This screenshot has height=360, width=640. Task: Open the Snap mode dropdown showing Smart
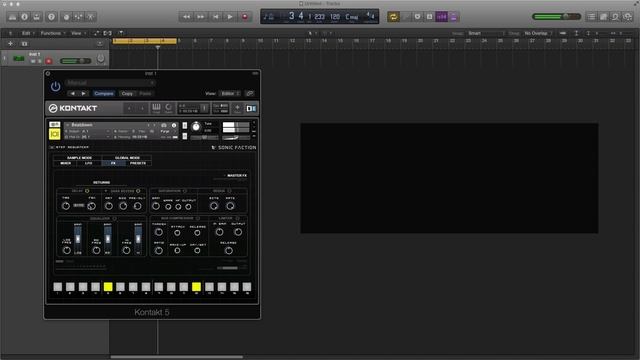coord(485,33)
